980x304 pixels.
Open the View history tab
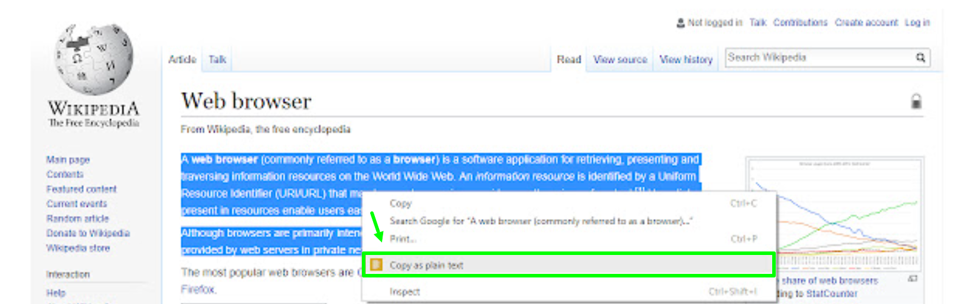click(686, 60)
